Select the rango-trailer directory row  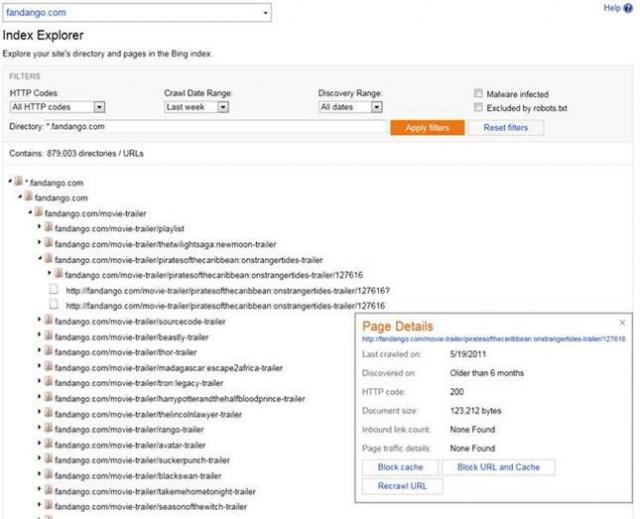129,429
